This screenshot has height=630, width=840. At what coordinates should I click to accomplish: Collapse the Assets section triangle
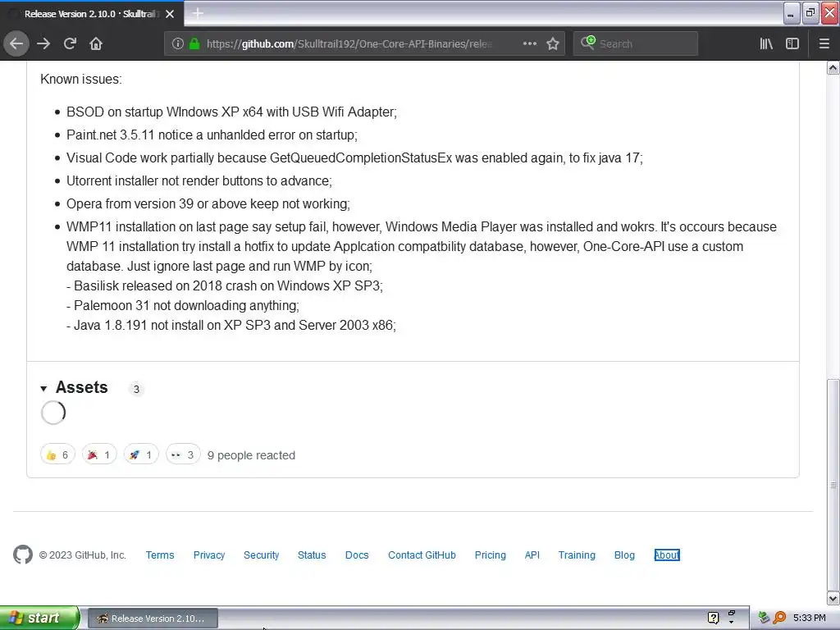point(43,388)
